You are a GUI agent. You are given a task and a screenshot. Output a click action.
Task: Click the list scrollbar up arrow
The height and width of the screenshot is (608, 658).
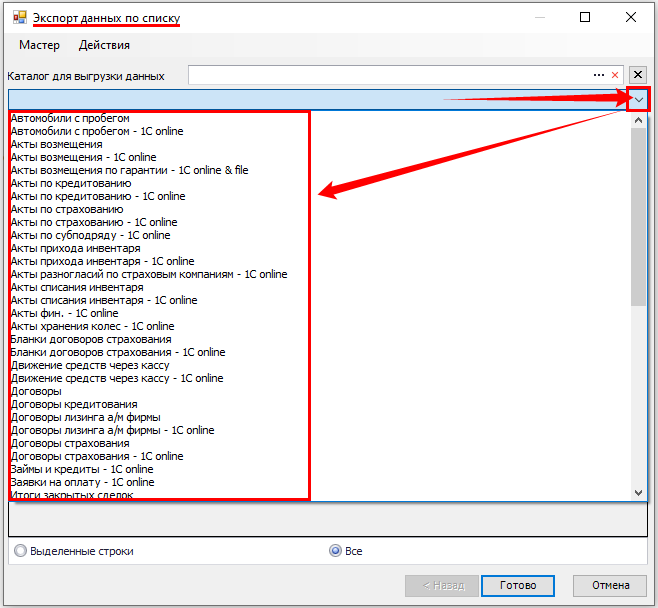[639, 119]
